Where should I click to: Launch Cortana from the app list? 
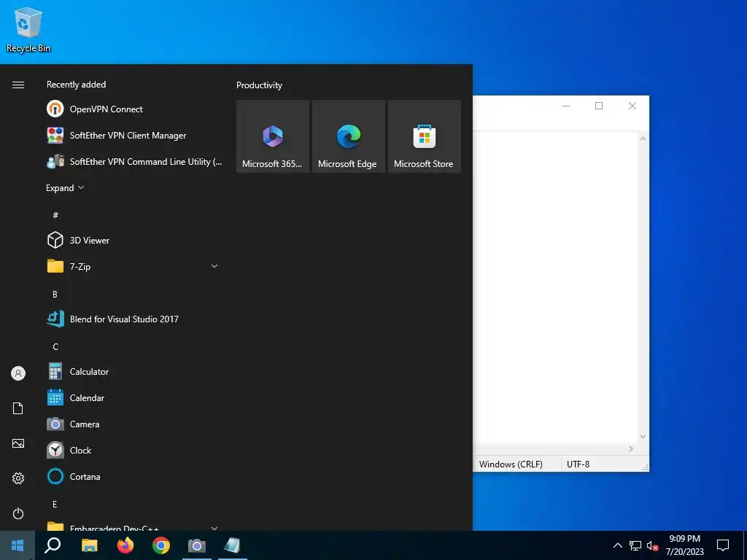pos(134,476)
